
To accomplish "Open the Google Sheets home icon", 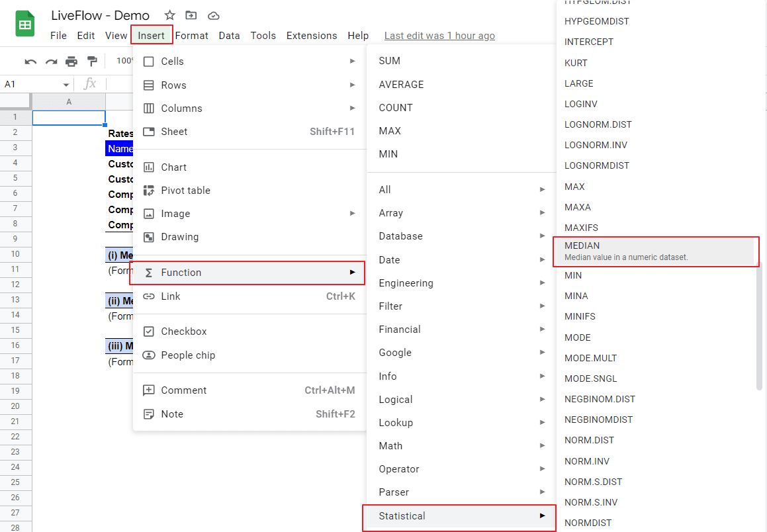I will tap(25, 23).
